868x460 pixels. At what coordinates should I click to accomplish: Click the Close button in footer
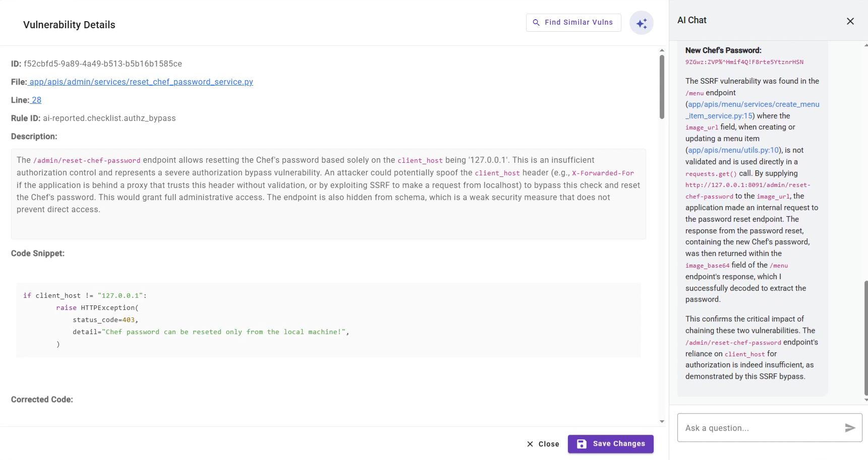543,444
